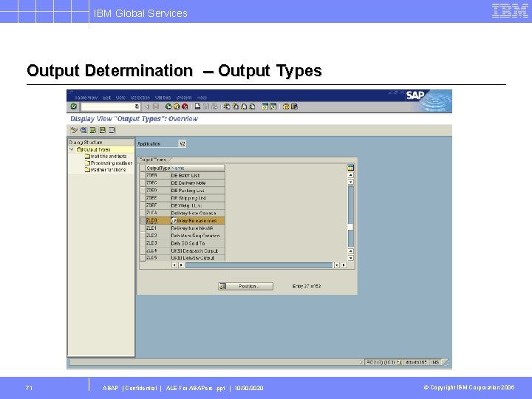
Task: Click the Select Block icon in application toolbar
Action: (x=103, y=130)
